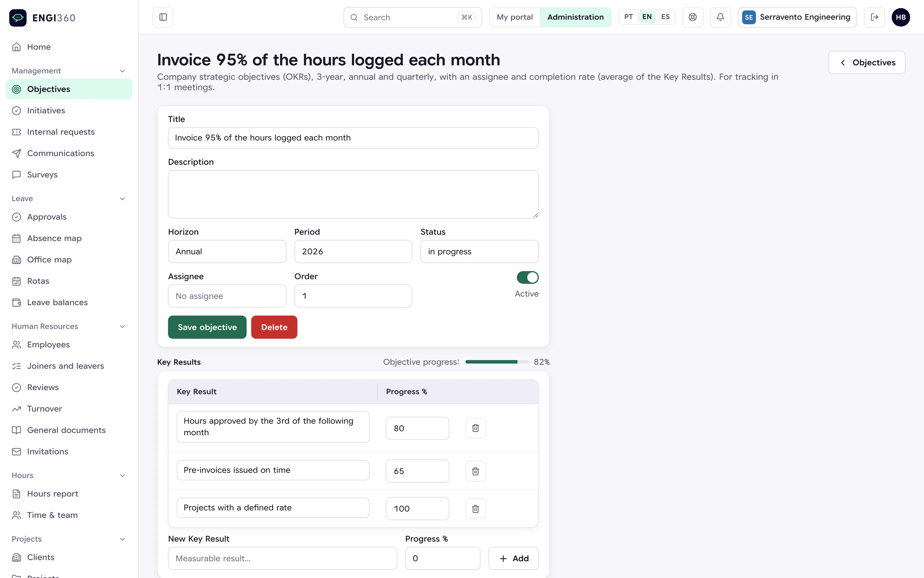924x578 pixels.
Task: Switch to My portal tab
Action: (514, 17)
